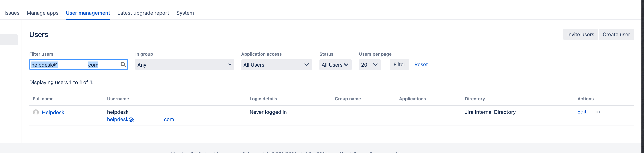Open the Status dropdown
Image resolution: width=644 pixels, height=153 pixels.
point(335,65)
